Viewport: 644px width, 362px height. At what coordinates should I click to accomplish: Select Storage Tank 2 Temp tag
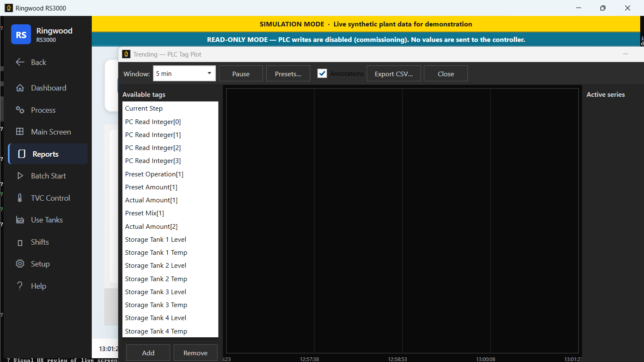170,279
